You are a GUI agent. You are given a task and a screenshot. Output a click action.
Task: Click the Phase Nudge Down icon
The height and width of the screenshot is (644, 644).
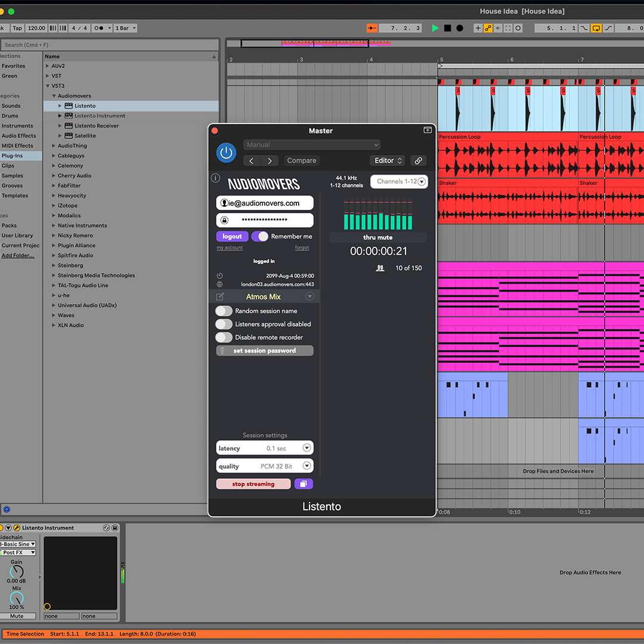point(53,28)
